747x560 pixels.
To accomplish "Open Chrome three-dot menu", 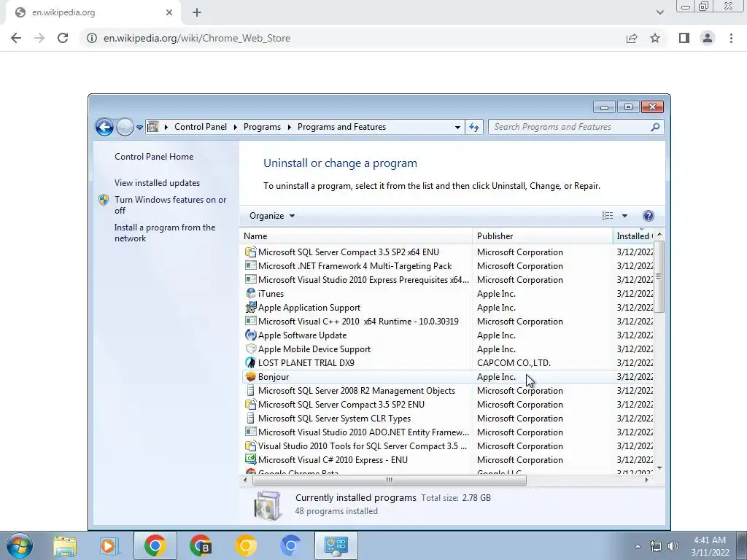I will pos(731,38).
